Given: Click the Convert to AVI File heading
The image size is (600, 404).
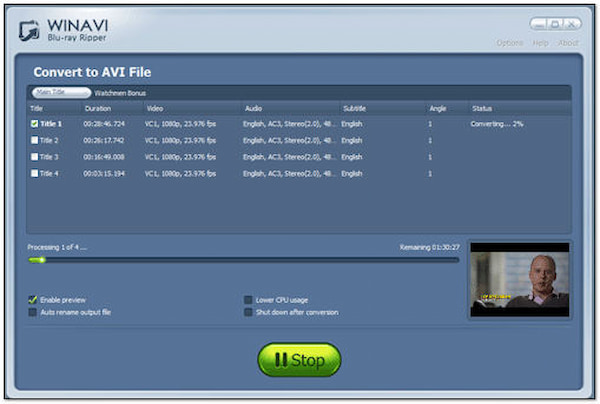Looking at the screenshot, I should [92, 72].
